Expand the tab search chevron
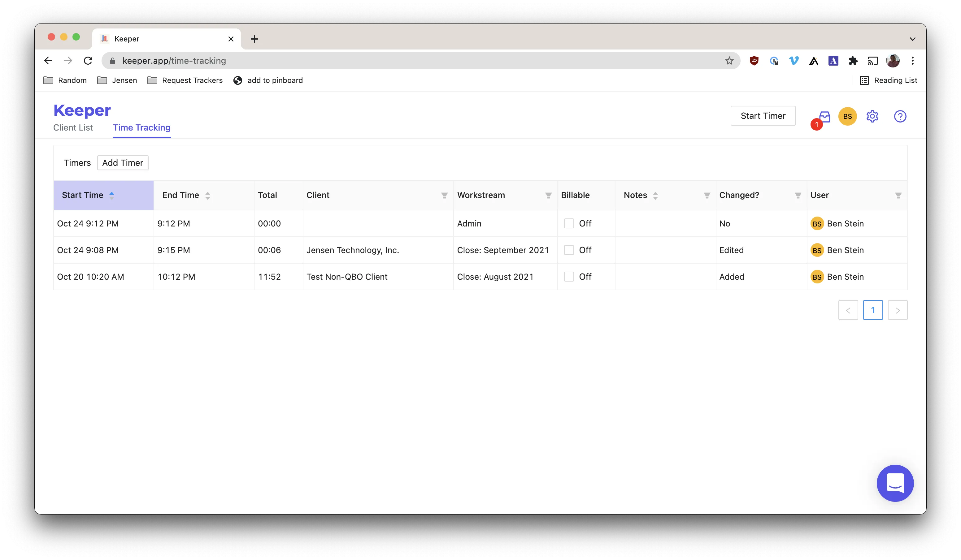This screenshot has width=961, height=560. pyautogui.click(x=912, y=39)
